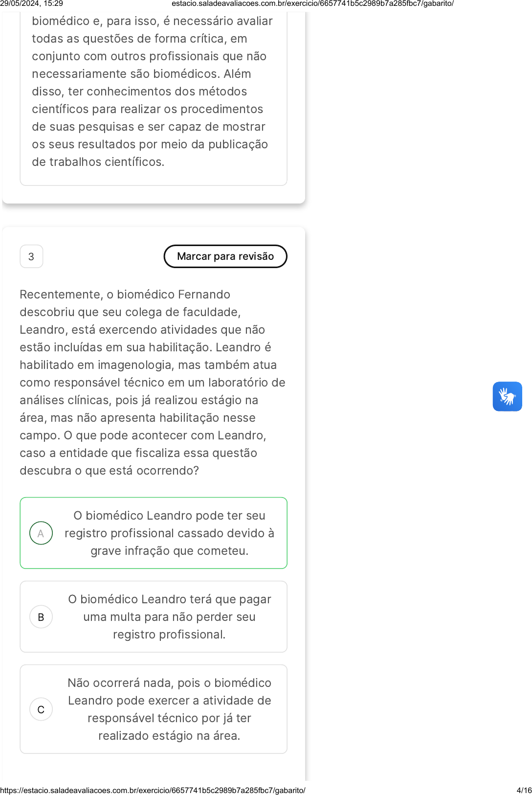Click 'descubra o que está ocorrendo?' question ending
Screen dimensions: 532x795
pyautogui.click(x=109, y=471)
